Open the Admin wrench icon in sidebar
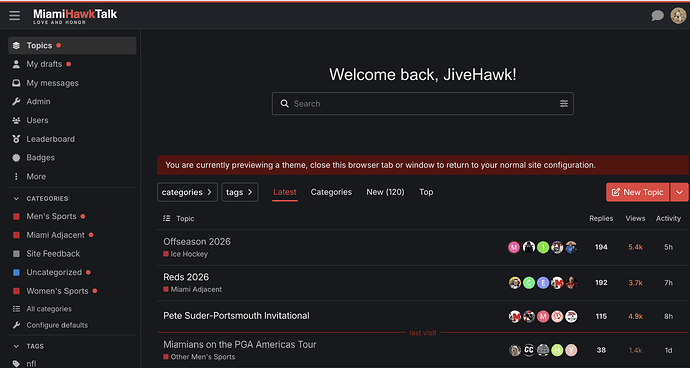Image resolution: width=690 pixels, height=368 pixels. (x=16, y=102)
